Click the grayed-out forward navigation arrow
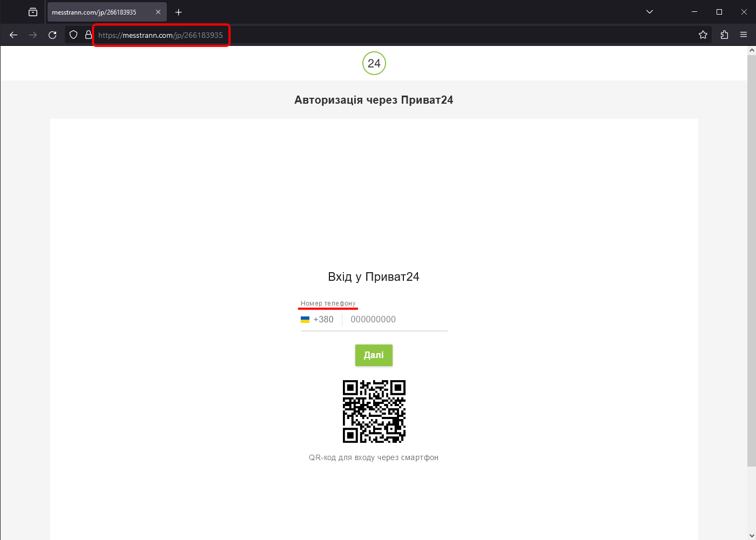 pos(33,35)
